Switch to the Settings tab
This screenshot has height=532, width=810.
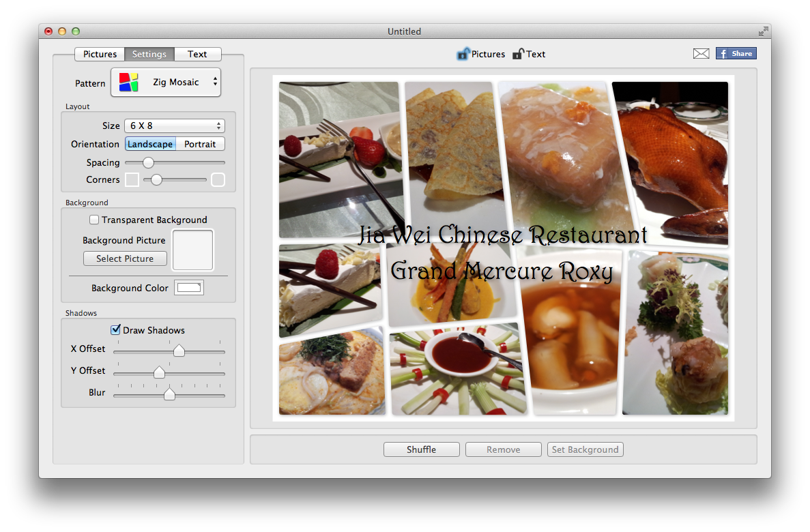[149, 55]
